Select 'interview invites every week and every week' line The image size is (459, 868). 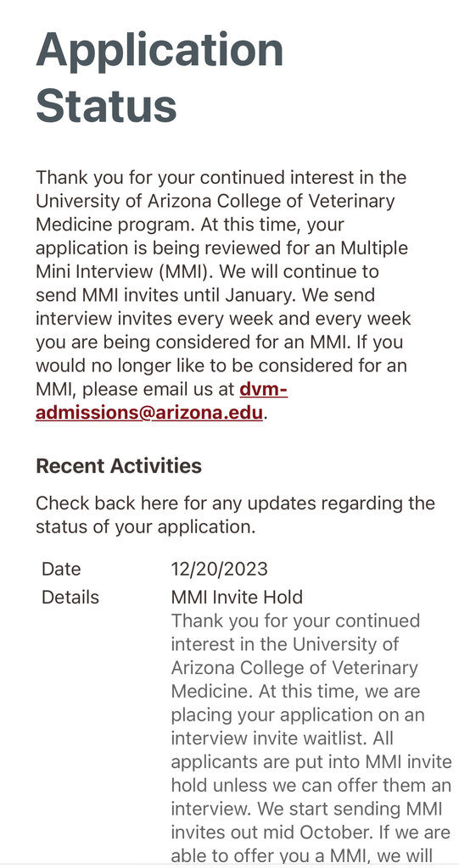point(223,320)
